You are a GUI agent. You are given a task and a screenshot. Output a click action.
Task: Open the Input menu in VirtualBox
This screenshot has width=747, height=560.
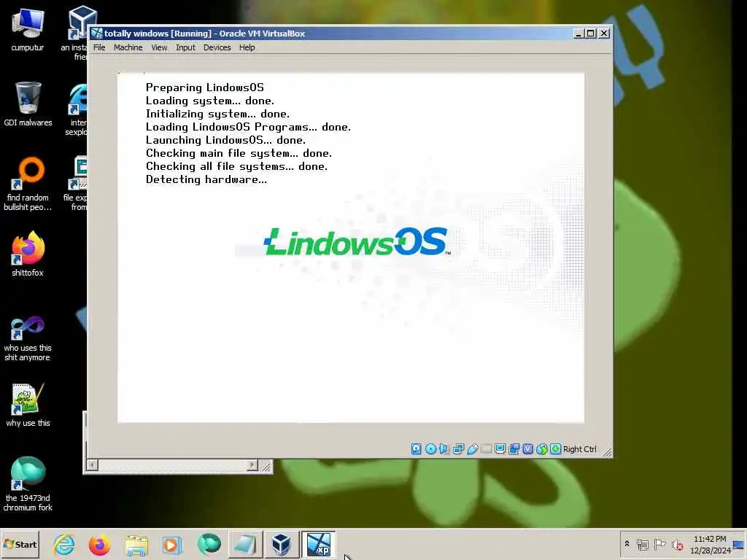click(x=185, y=47)
